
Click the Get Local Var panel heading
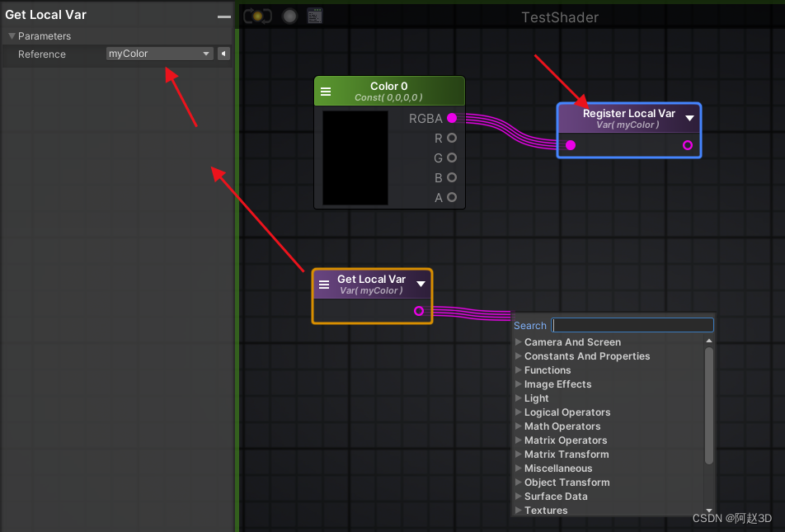click(x=45, y=15)
